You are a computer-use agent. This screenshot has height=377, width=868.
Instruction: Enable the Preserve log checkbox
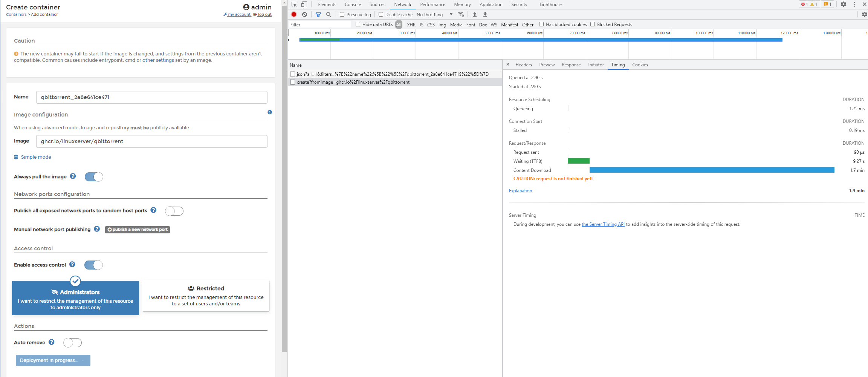click(342, 14)
